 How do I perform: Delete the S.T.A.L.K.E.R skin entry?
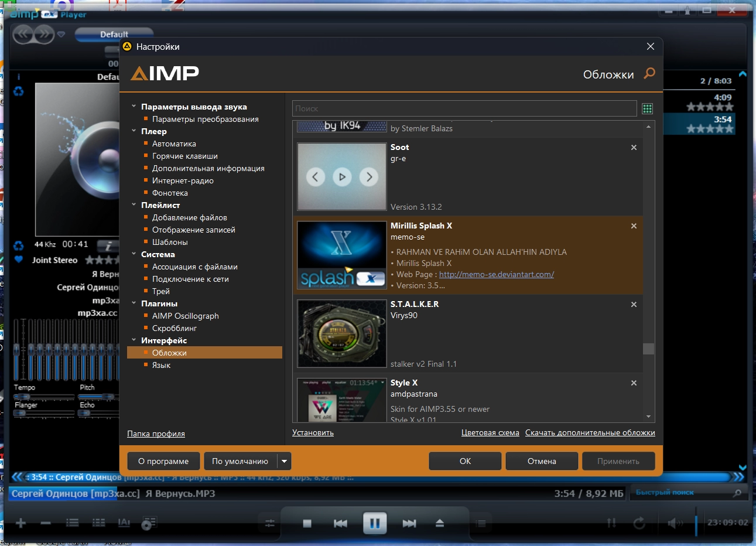tap(634, 305)
